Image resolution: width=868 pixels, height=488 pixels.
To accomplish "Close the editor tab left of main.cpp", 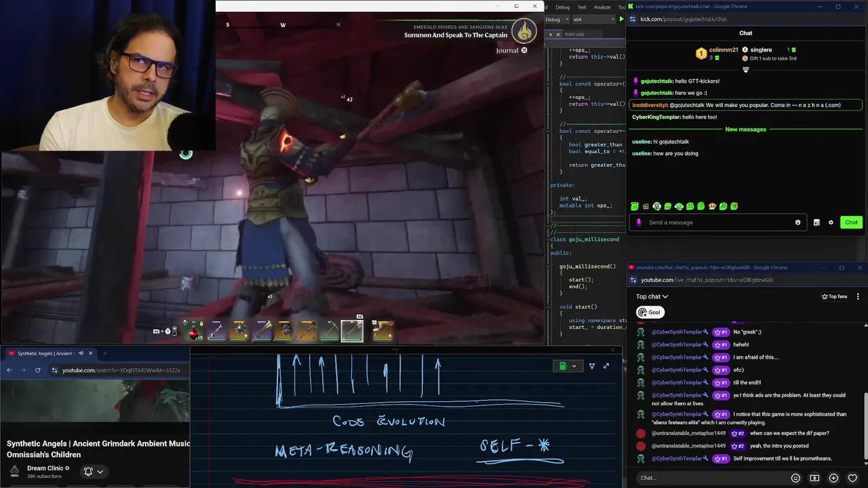I will [x=557, y=34].
